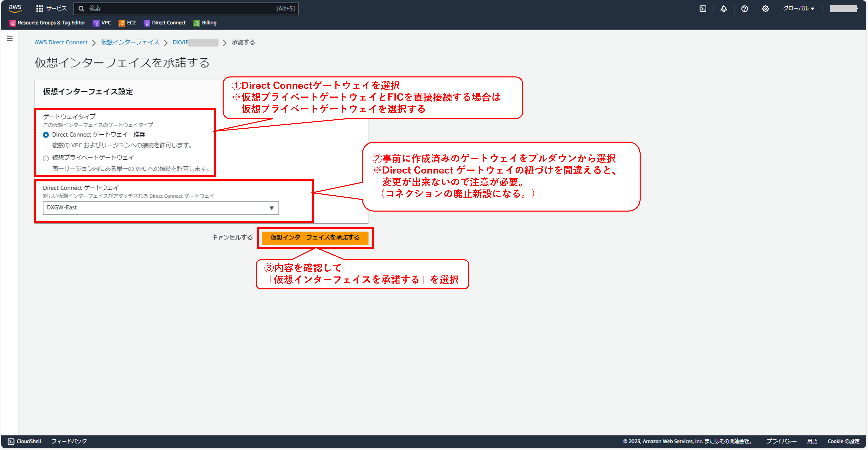Open the sidebar hamburger menu
The height and width of the screenshot is (450, 868).
(10, 38)
